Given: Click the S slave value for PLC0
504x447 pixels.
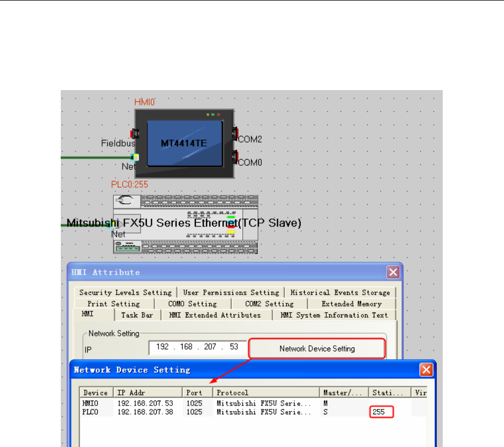Looking at the screenshot, I should click(x=326, y=412).
